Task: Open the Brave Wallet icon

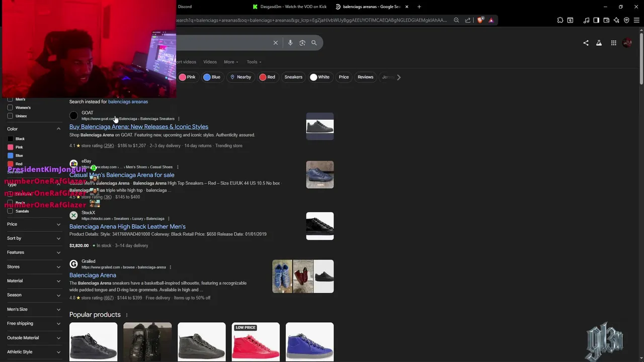Action: click(x=606, y=20)
